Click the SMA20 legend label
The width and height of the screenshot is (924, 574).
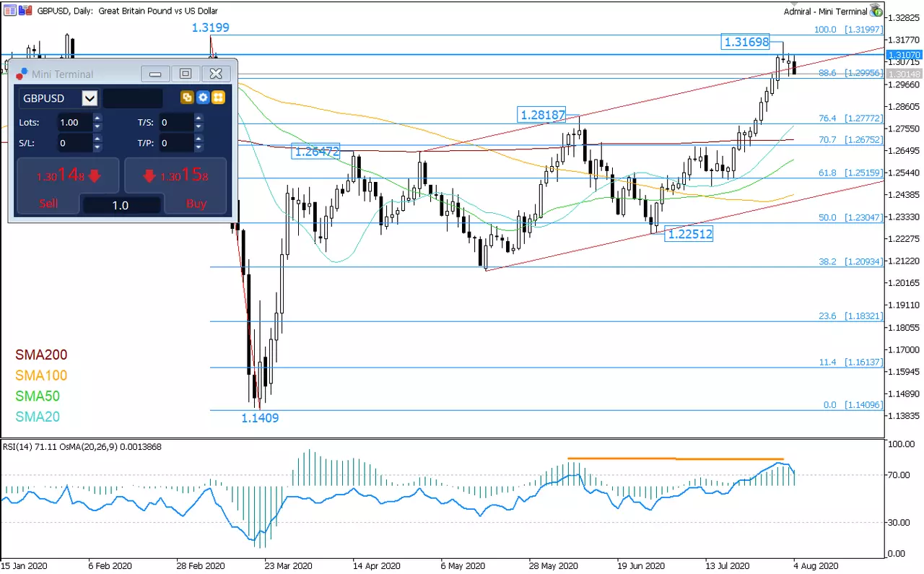tap(38, 417)
